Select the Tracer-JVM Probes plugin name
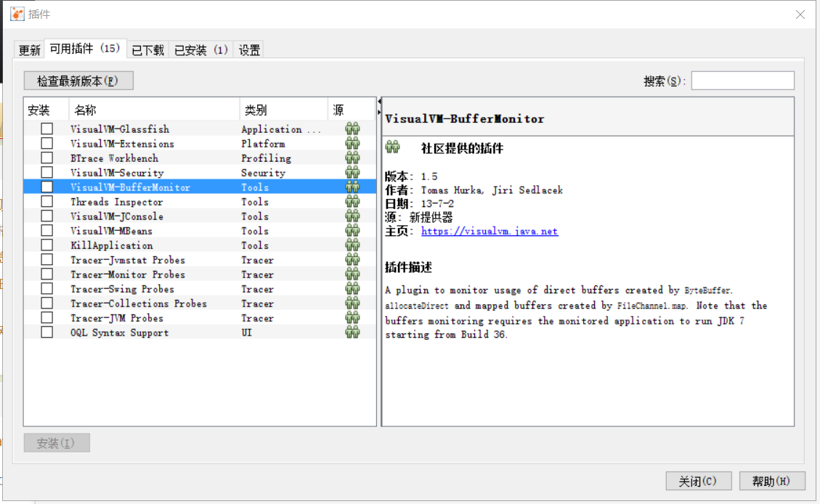820x504 pixels. 117,318
